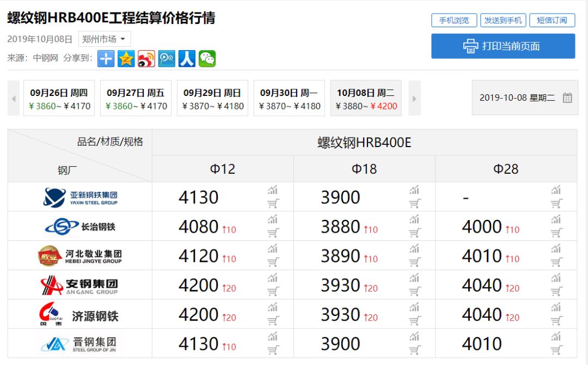588x365 pixels.
Task: View trend chart for 济源钢铁 Φ18 price
Action: tap(414, 307)
